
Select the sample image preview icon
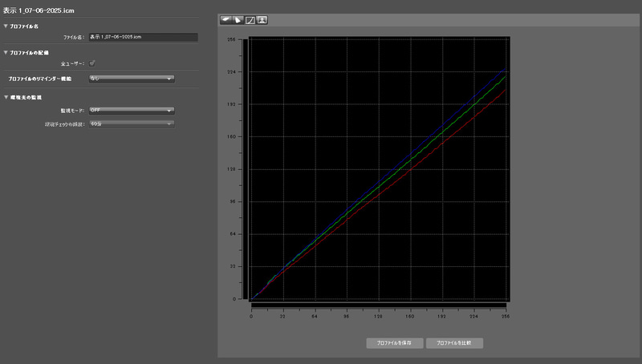point(262,19)
